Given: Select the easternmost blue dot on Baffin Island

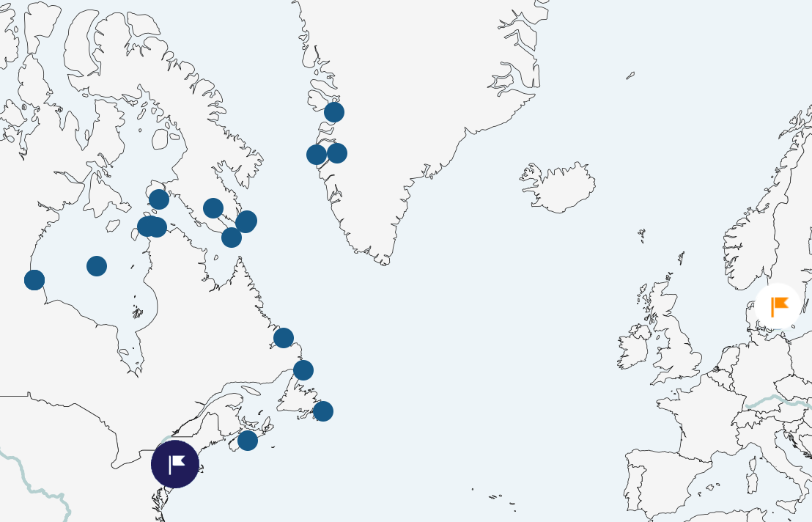Looking at the screenshot, I should coord(246,221).
